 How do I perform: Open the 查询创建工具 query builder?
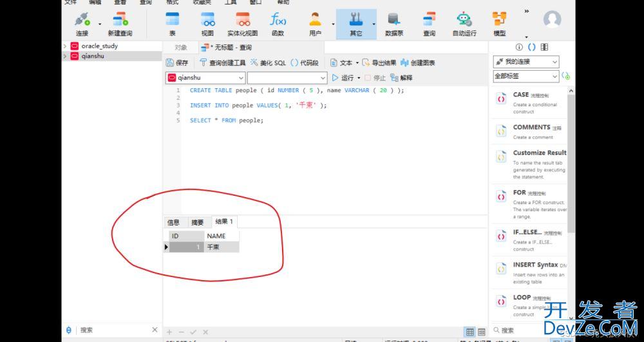[222, 63]
